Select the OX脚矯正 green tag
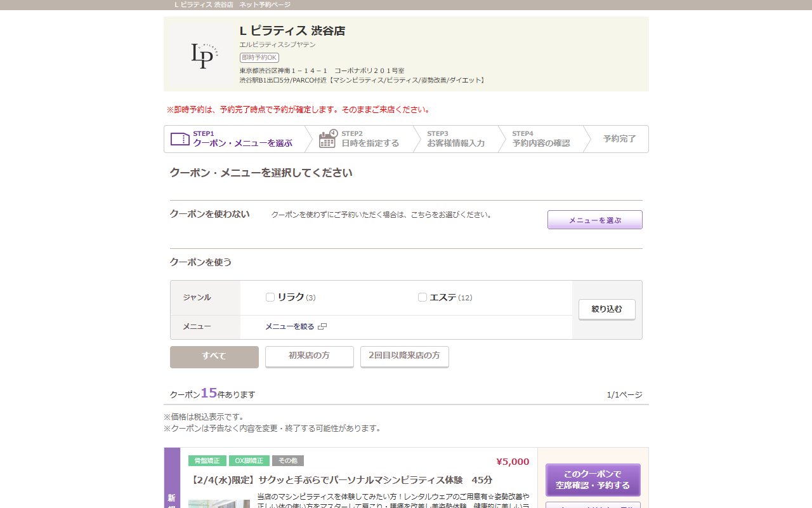Viewport: 812px width, 508px height. pos(249,462)
